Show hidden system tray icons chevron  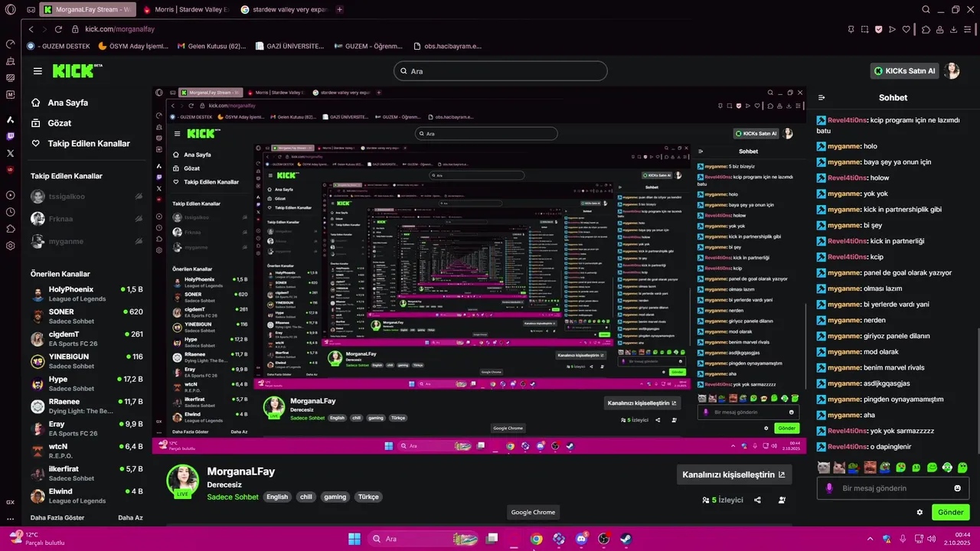870,539
